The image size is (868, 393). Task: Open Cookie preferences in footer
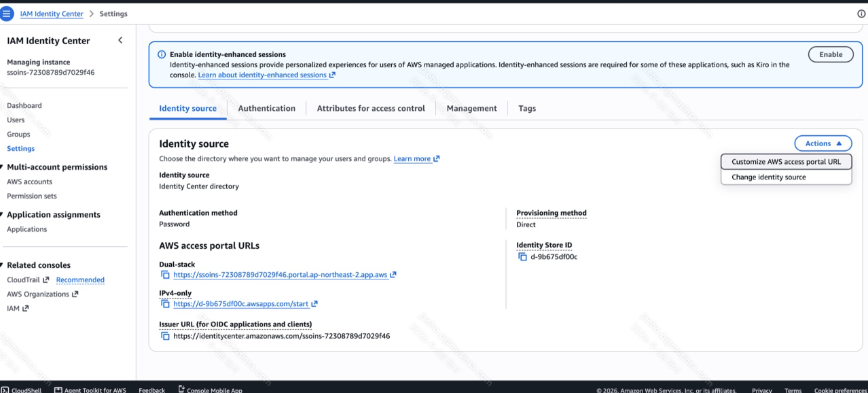click(x=841, y=390)
